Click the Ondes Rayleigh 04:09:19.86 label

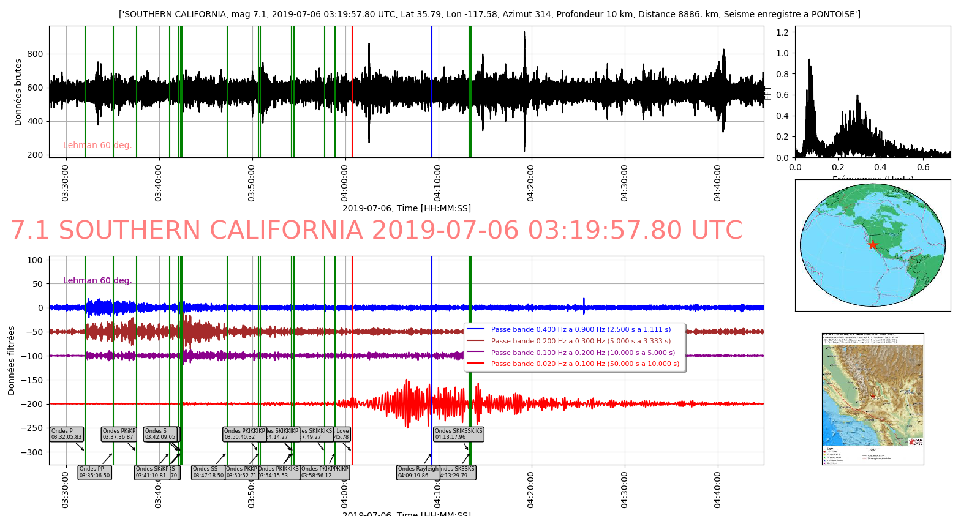[418, 472]
